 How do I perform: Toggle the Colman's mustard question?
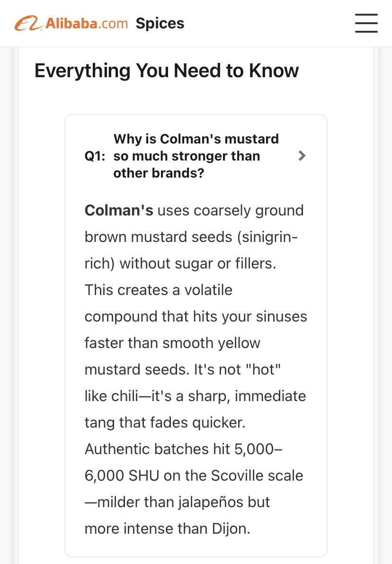[x=196, y=156]
